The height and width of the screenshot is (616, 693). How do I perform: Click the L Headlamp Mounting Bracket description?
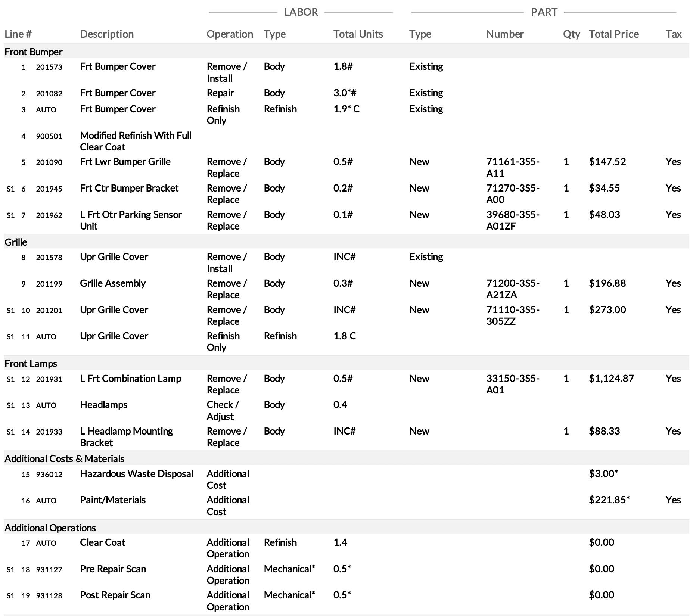(126, 437)
